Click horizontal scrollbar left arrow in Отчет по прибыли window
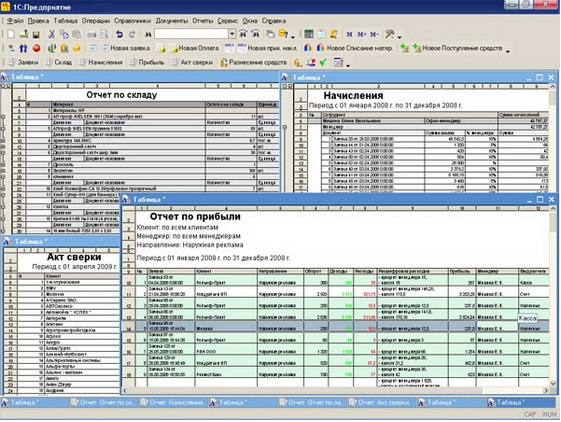 (x=125, y=391)
